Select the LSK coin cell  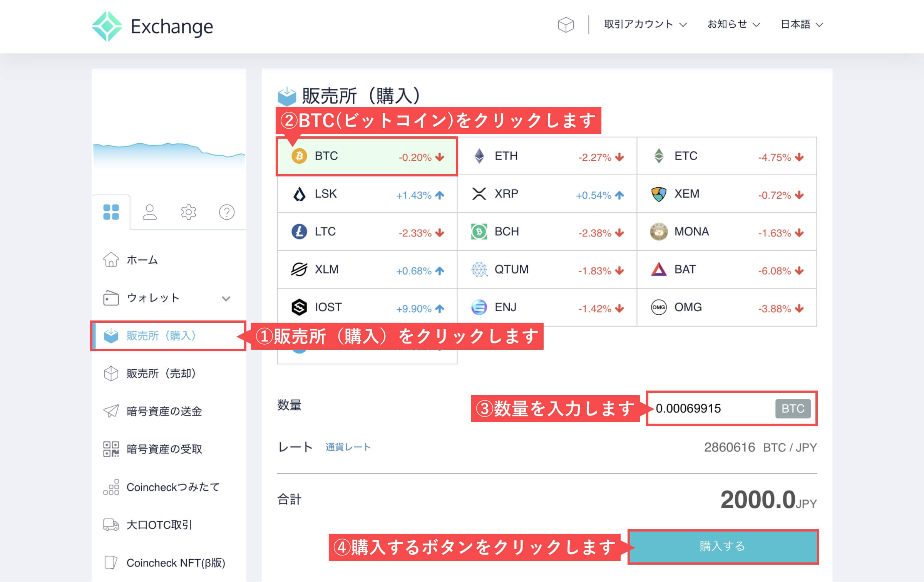(x=367, y=194)
